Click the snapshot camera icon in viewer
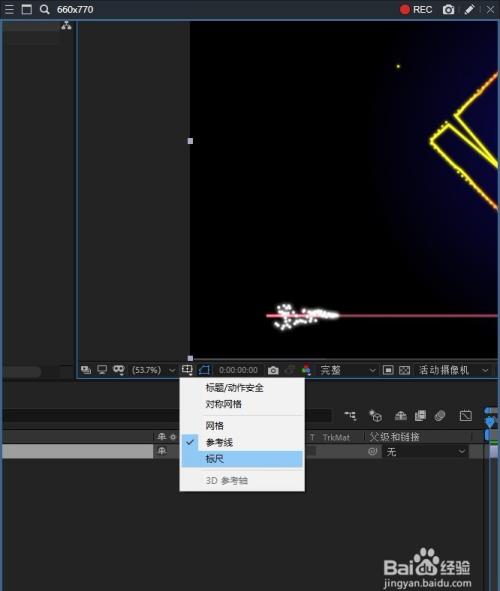 [x=273, y=371]
